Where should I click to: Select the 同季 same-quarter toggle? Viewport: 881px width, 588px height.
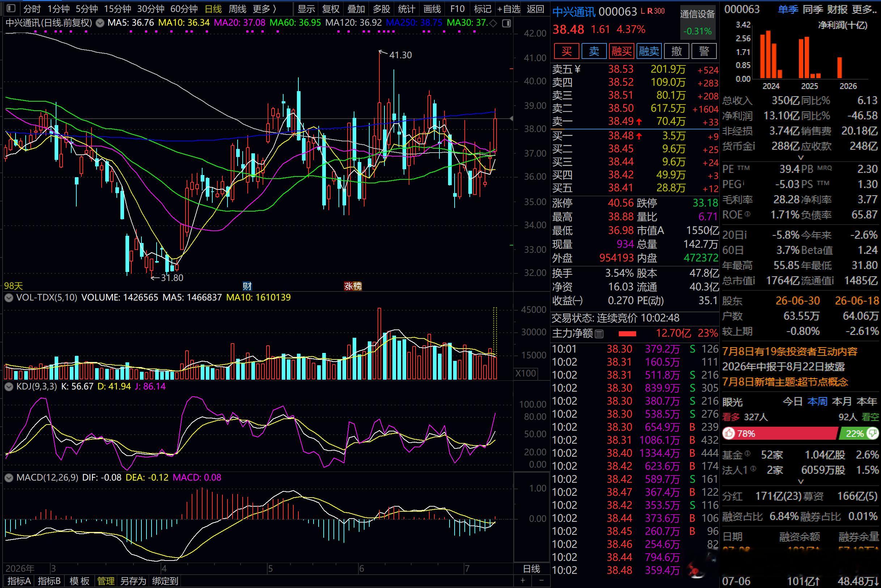click(812, 9)
